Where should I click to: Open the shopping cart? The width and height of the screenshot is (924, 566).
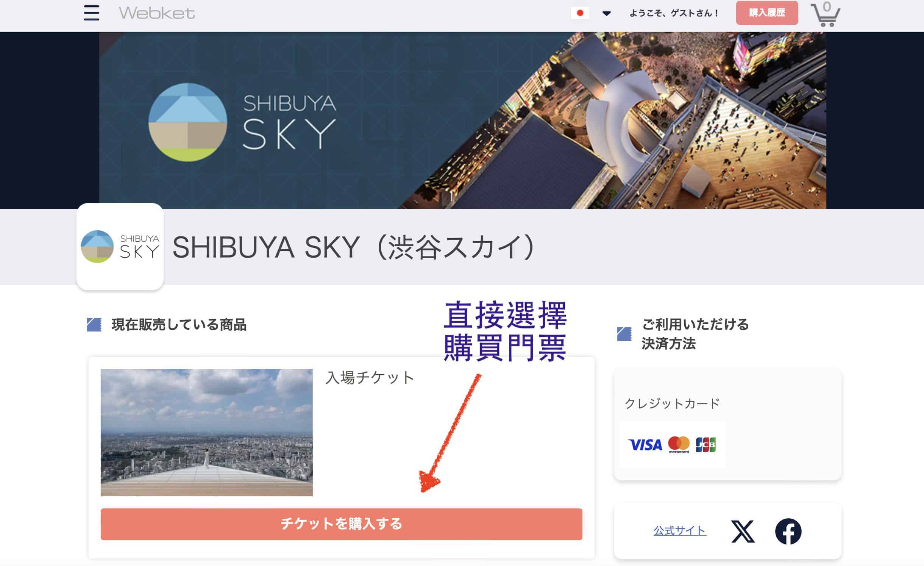826,14
